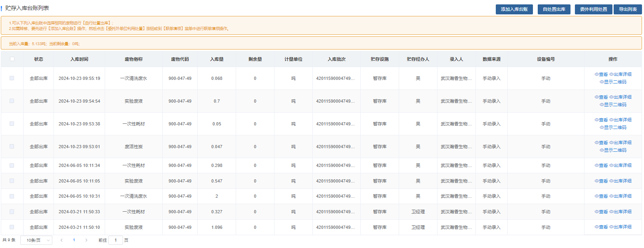Viewport: 644px width, 248px height.
Task: Show 显示二维码 for the 09:53:38 row
Action: pos(613,127)
